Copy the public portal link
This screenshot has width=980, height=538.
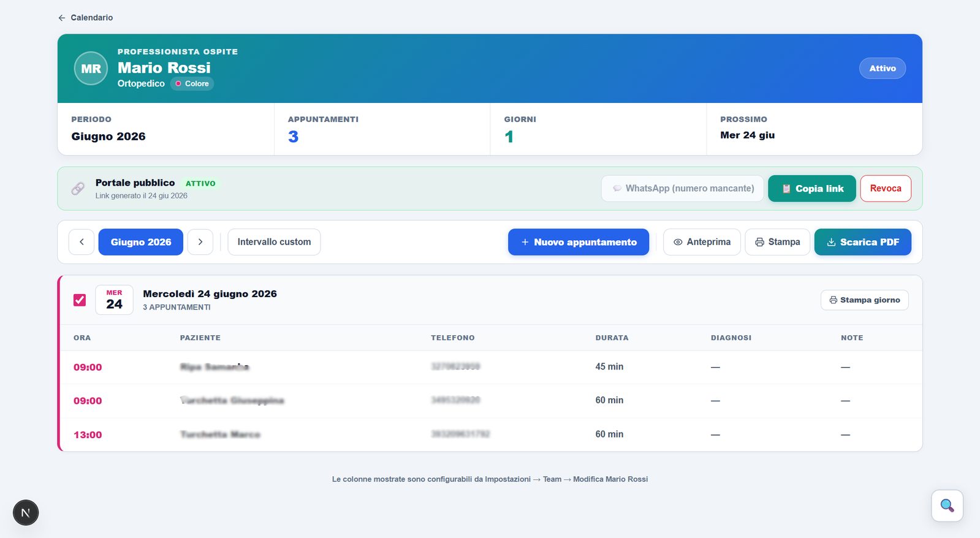(811, 189)
